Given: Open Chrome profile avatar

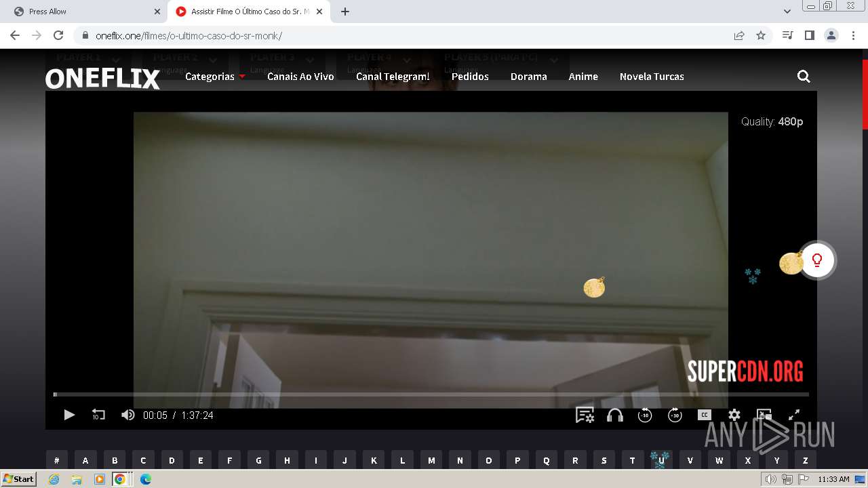Looking at the screenshot, I should (831, 35).
